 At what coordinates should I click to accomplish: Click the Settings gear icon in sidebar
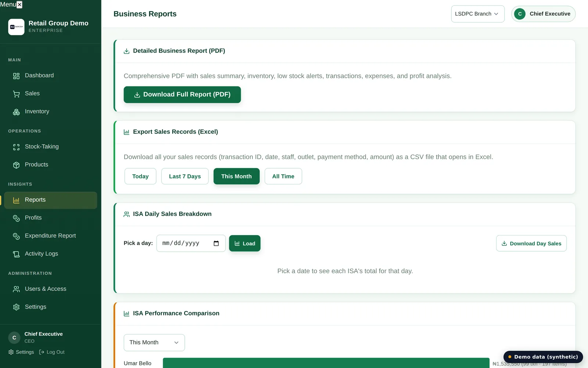click(16, 307)
